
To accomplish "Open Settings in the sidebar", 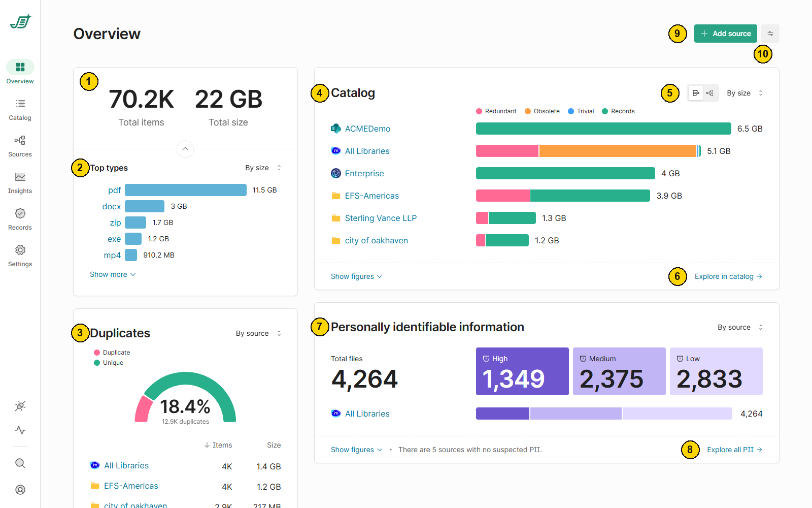I will (20, 256).
